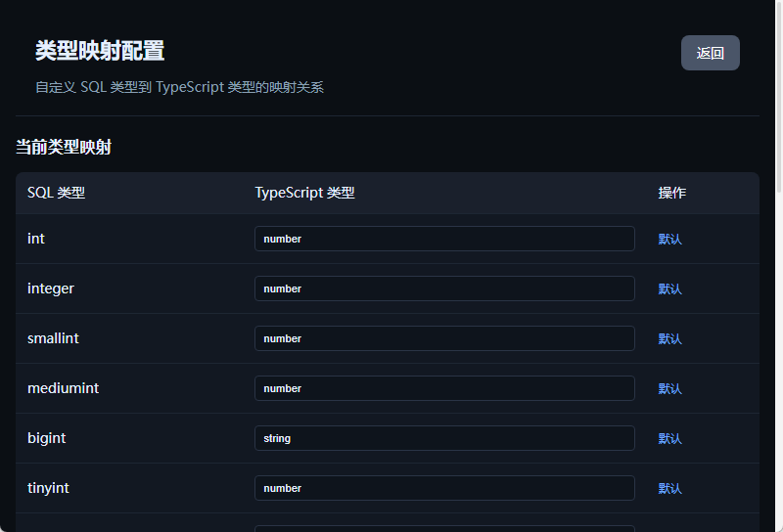Click the 返回 button
This screenshot has width=783, height=532.
710,53
